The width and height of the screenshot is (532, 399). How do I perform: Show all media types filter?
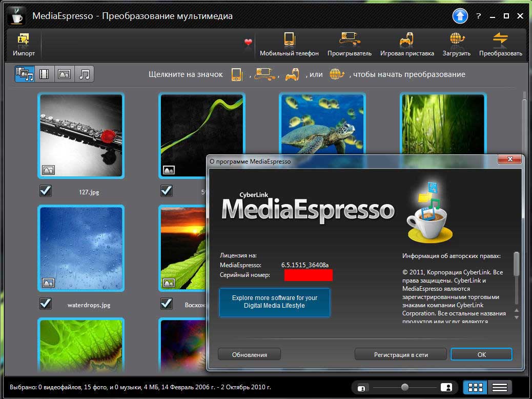25,74
